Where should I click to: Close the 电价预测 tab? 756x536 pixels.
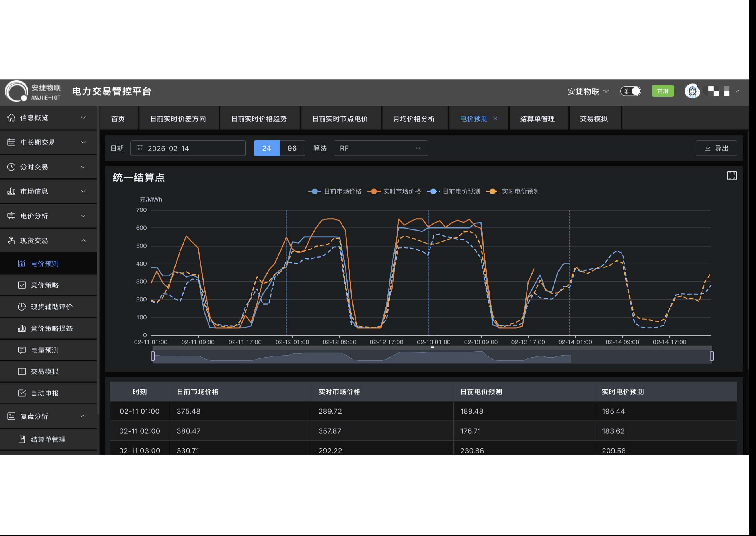[x=495, y=118]
